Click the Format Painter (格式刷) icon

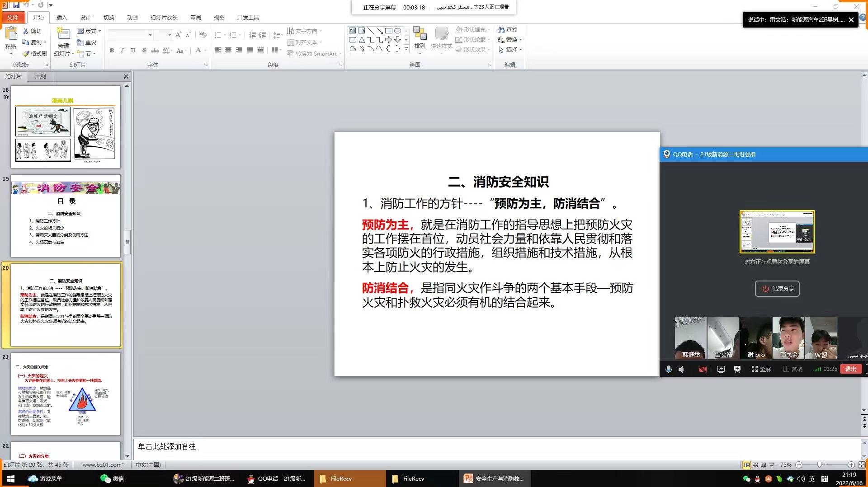click(x=26, y=53)
